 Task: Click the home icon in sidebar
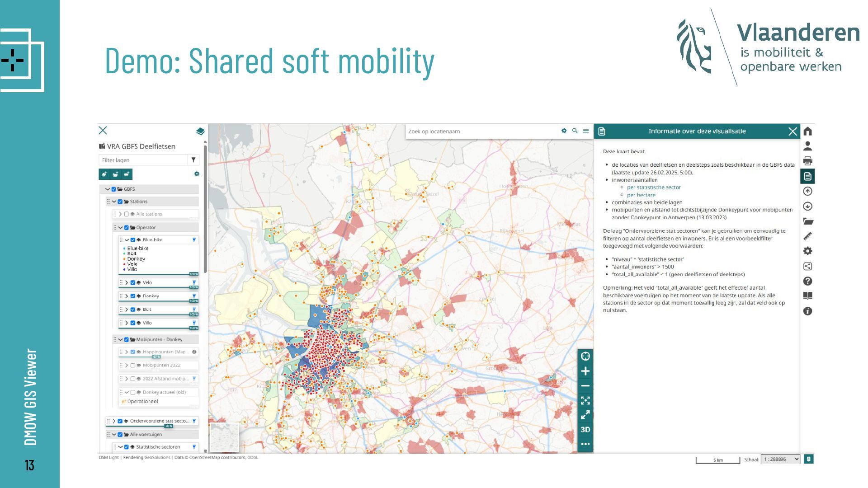[808, 131]
